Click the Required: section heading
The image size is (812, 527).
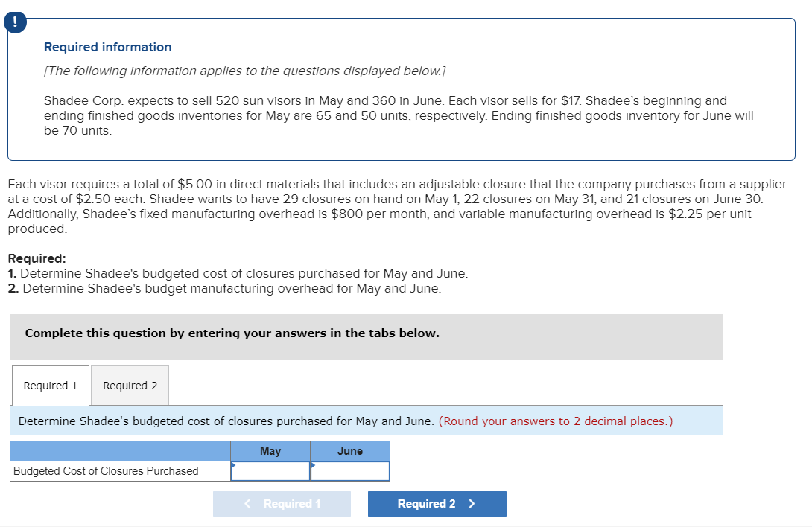[32, 258]
